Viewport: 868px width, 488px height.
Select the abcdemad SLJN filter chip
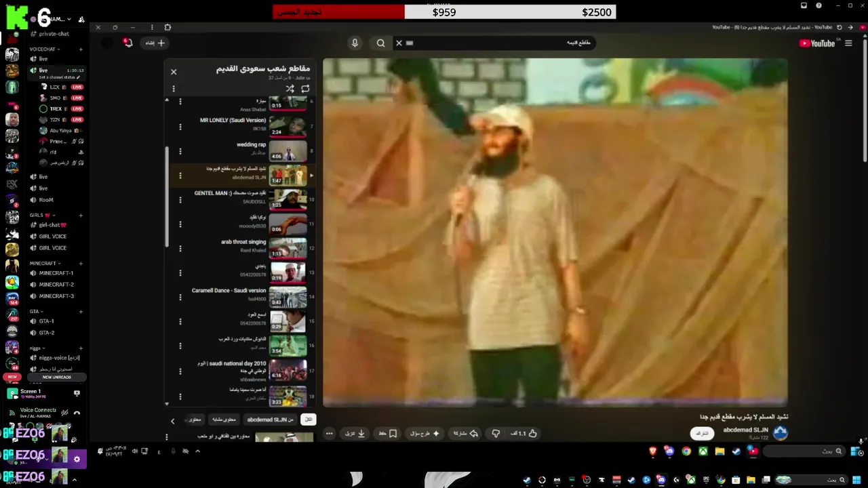270,420
